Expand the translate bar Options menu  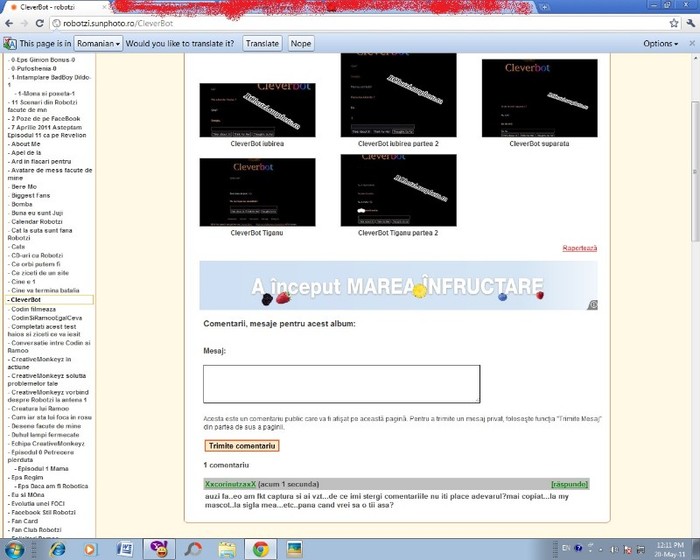[x=661, y=44]
